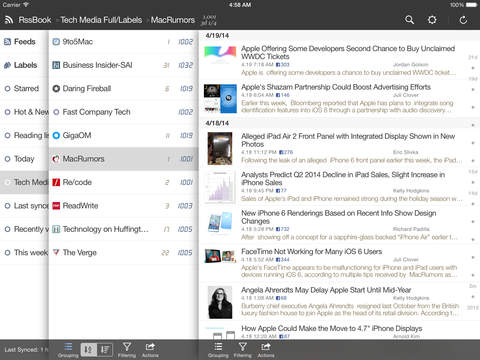The height and width of the screenshot is (360, 480).
Task: Select the 4/19/14 date header
Action: tap(217, 36)
